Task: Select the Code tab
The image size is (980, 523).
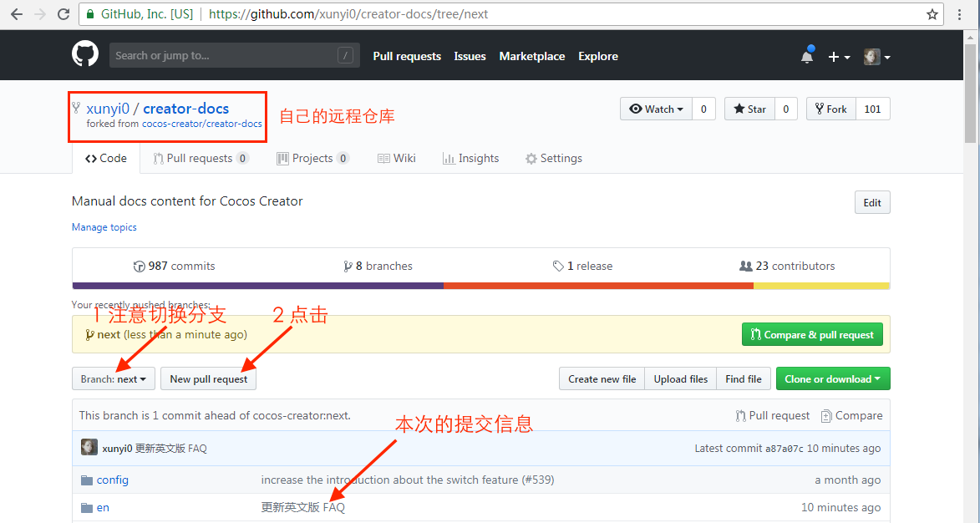Action: (x=106, y=159)
